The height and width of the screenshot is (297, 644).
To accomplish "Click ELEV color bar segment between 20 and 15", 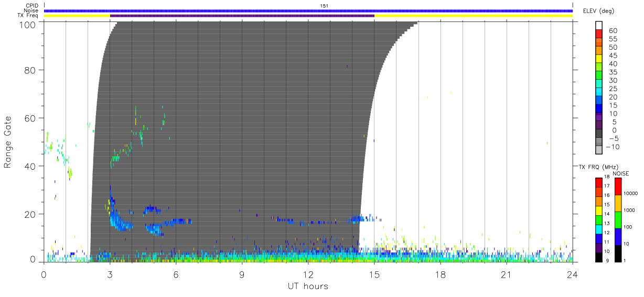I will [599, 101].
